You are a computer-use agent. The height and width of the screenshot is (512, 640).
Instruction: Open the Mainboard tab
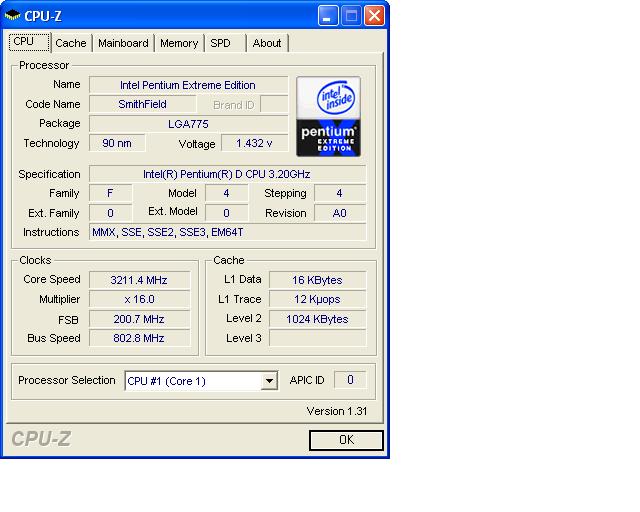123,43
